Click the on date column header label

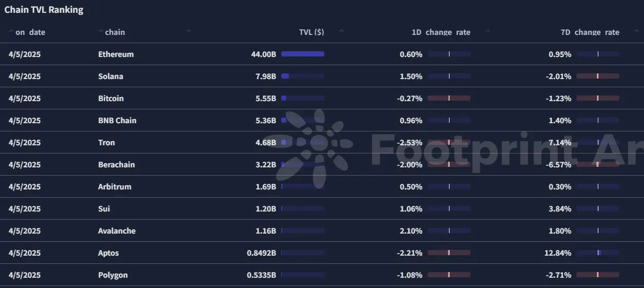30,32
